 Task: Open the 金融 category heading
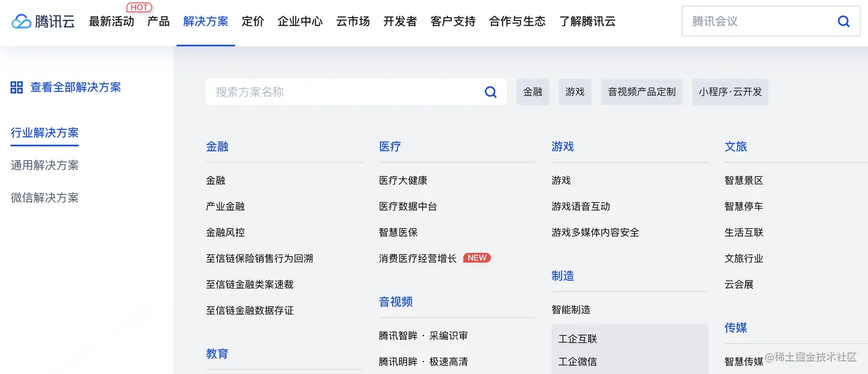217,146
